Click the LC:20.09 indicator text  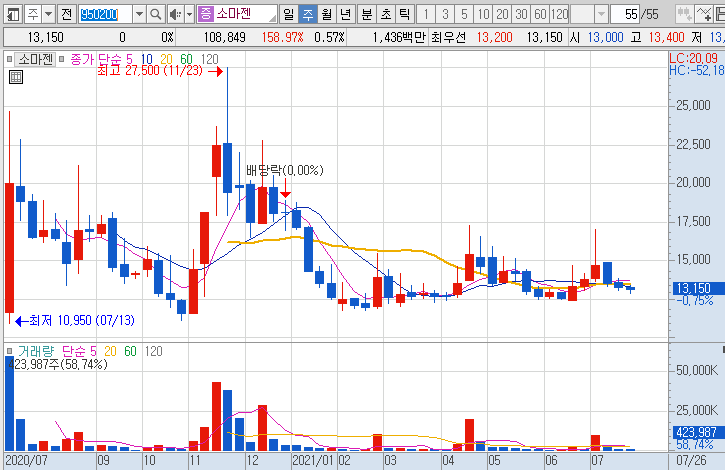pyautogui.click(x=694, y=58)
